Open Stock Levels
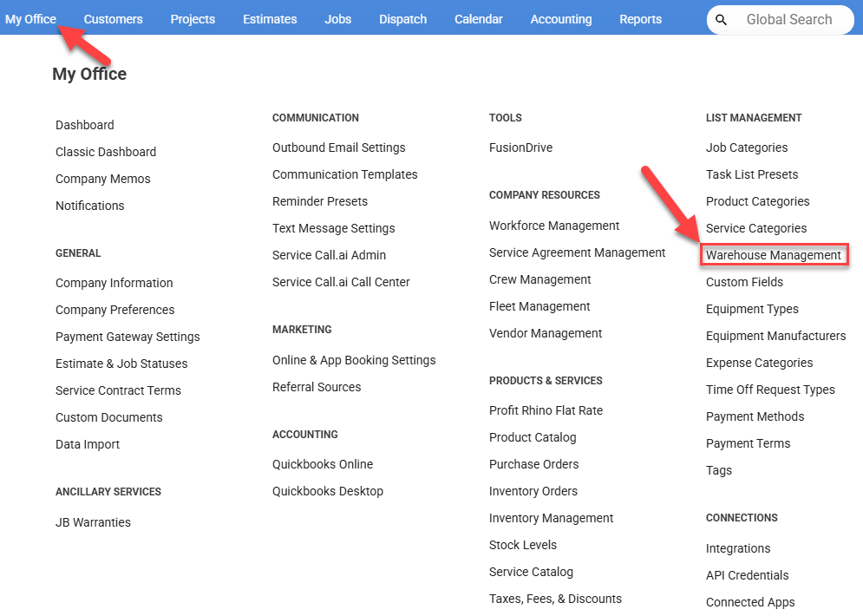The width and height of the screenshot is (863, 616). [x=523, y=546]
